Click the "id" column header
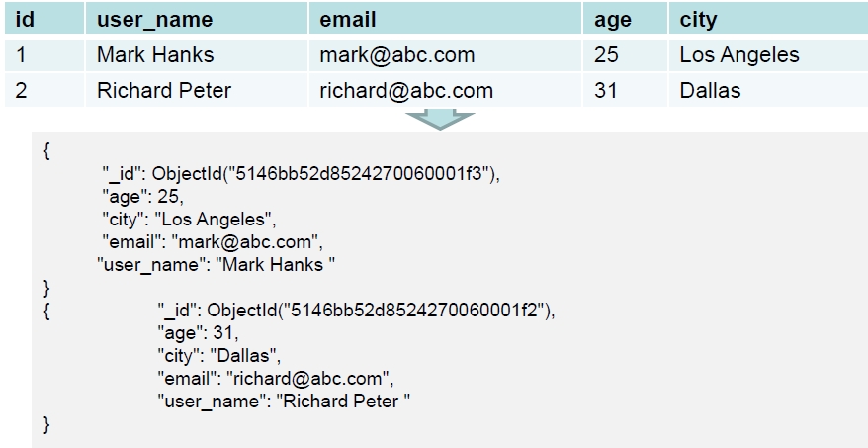 point(26,19)
